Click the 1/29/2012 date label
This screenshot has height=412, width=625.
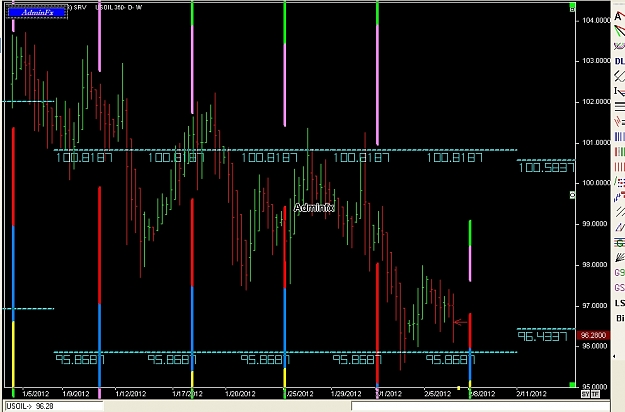click(x=346, y=394)
